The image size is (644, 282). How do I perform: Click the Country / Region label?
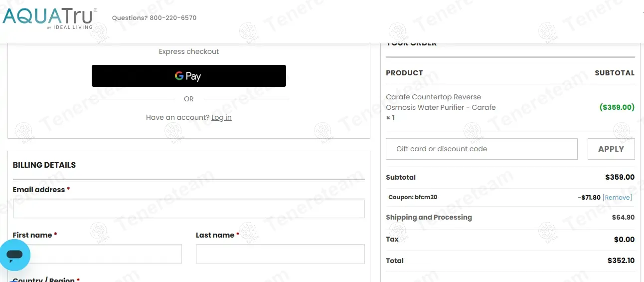[44, 280]
